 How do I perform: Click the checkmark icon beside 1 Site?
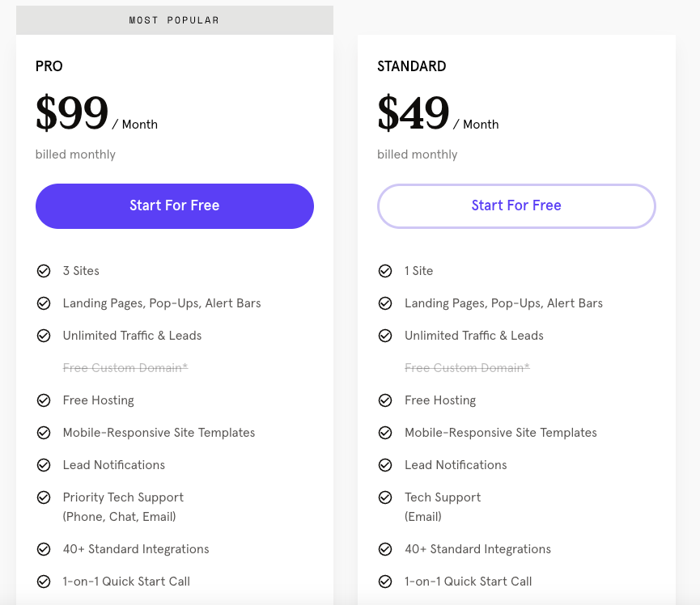point(385,271)
